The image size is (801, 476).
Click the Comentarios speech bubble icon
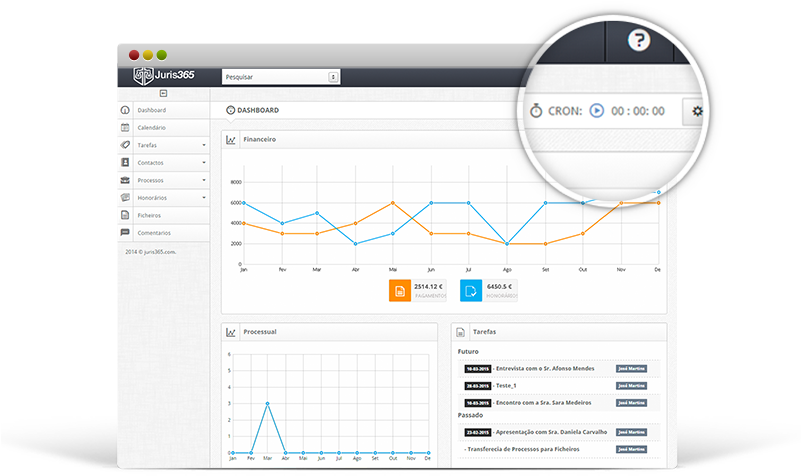point(125,232)
